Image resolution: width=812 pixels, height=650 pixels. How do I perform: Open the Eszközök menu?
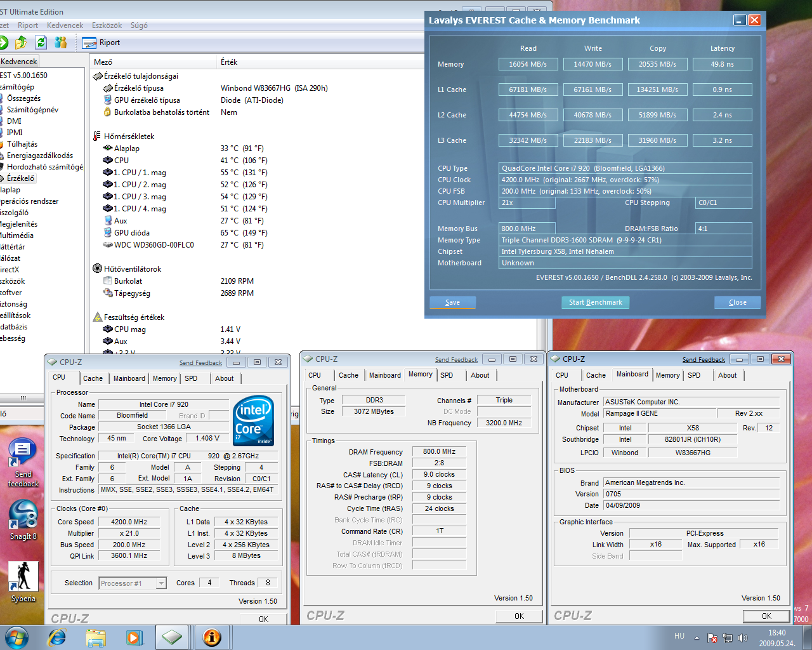(107, 25)
